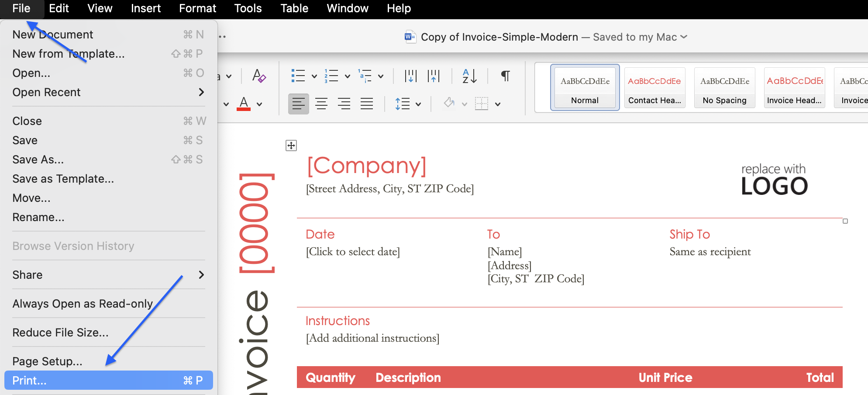Click the increase indent icon
The image size is (868, 395).
coord(434,76)
